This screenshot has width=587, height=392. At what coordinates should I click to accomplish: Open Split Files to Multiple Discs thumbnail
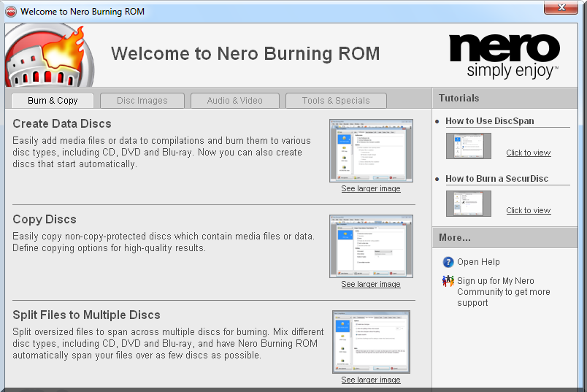tap(371, 342)
